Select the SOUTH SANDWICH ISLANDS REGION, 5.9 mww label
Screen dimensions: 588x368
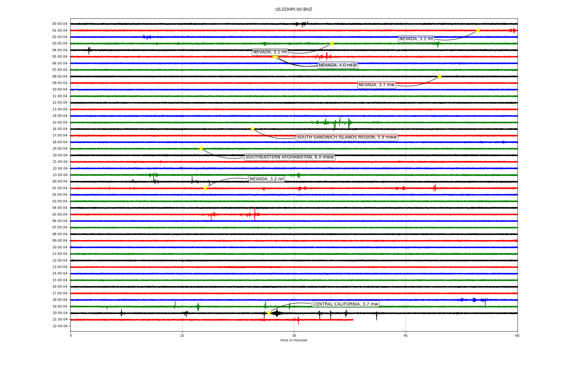pos(347,137)
